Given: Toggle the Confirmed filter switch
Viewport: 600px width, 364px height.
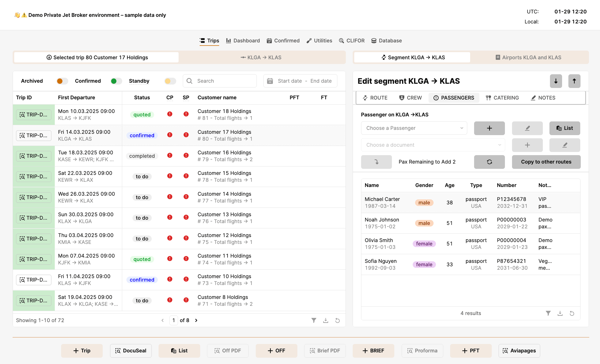Looking at the screenshot, I should [x=116, y=81].
